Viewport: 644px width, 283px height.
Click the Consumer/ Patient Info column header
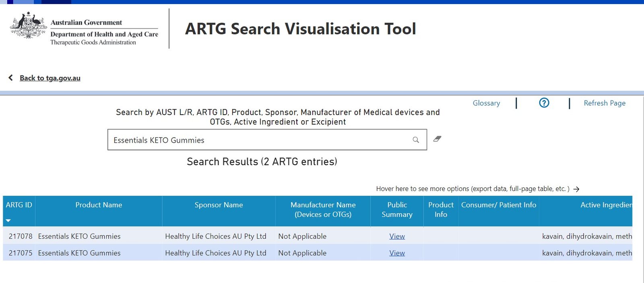click(x=498, y=205)
